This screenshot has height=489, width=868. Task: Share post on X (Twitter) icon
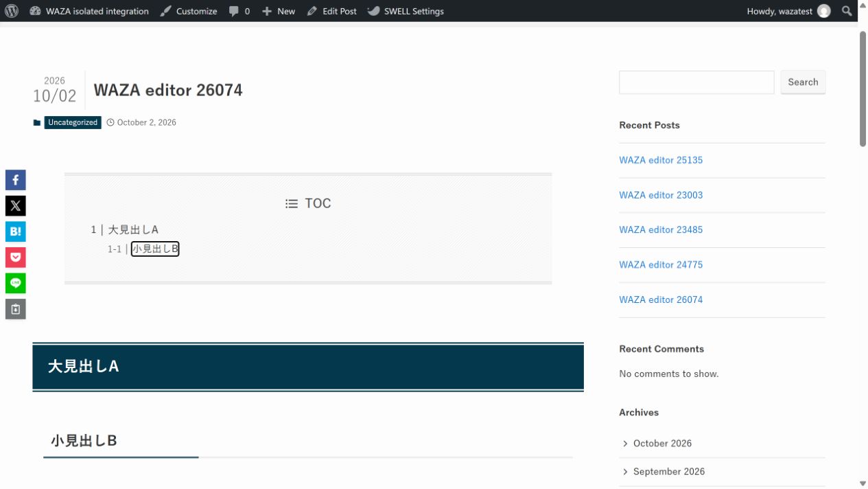tap(16, 205)
